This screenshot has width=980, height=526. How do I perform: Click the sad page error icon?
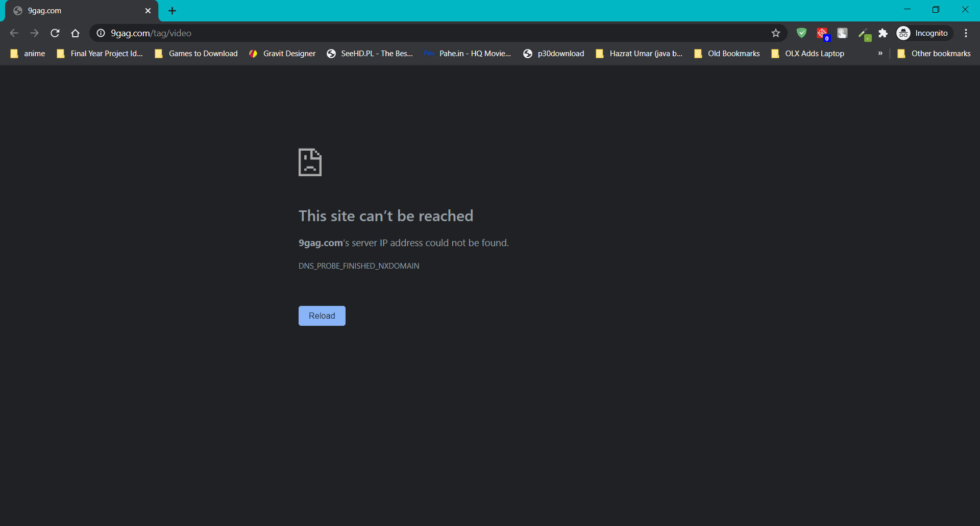310,162
